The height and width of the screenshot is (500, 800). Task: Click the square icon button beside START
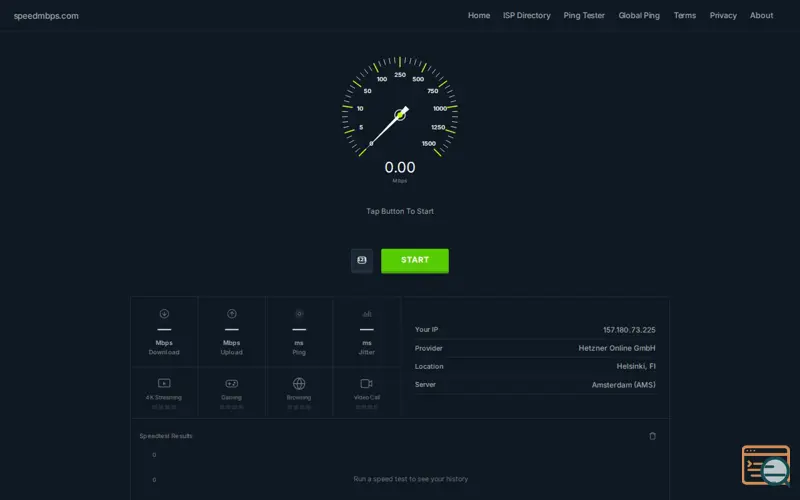[362, 260]
